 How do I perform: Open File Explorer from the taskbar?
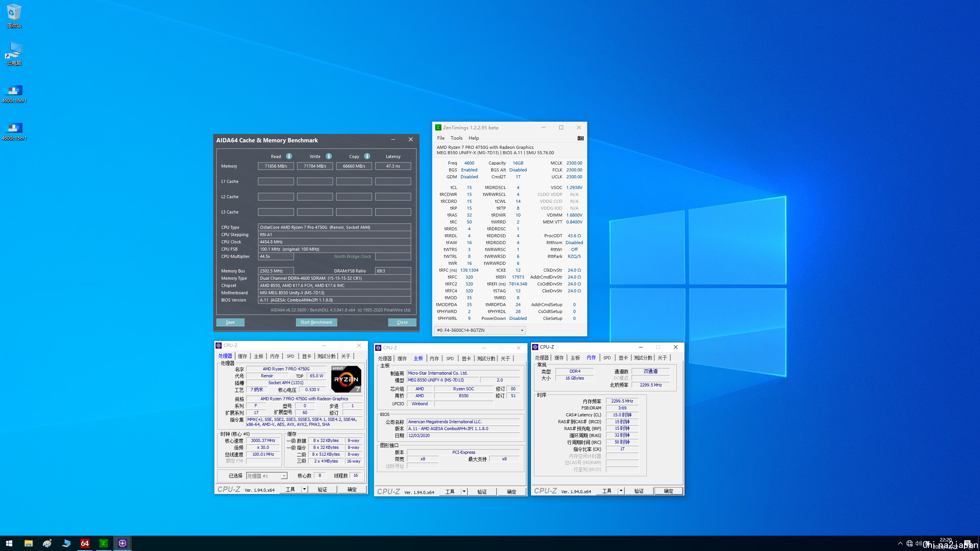[28, 543]
